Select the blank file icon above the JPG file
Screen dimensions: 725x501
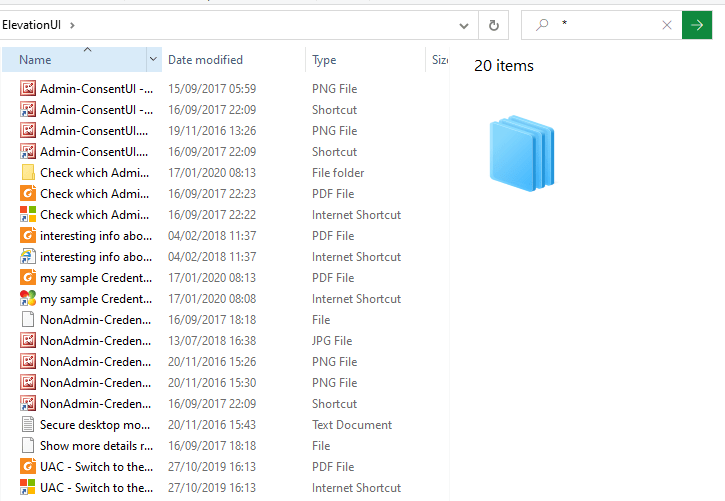coord(28,320)
